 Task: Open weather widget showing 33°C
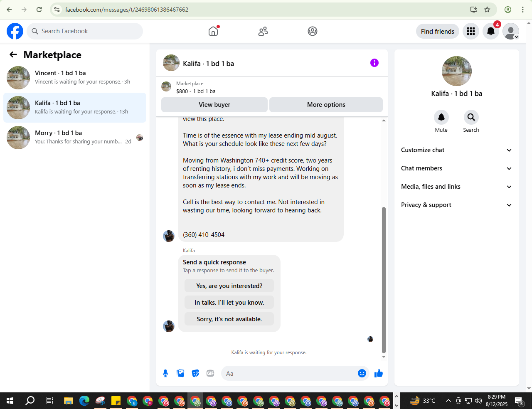[x=423, y=401]
